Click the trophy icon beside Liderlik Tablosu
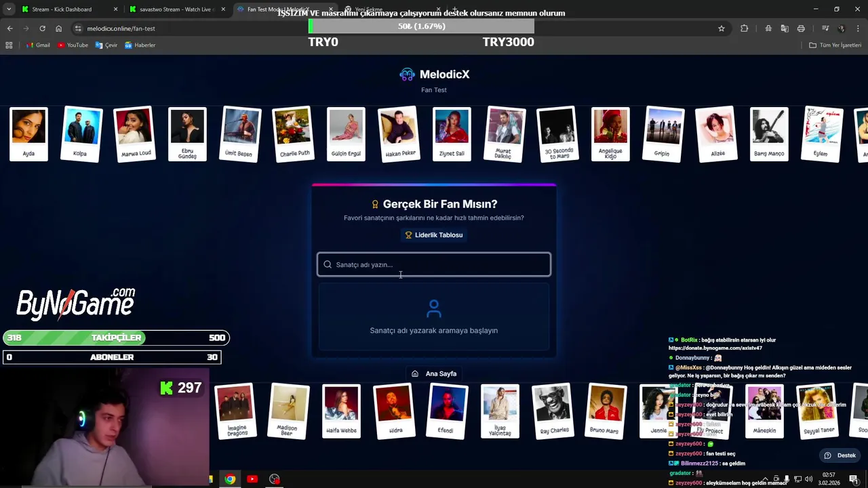 408,235
